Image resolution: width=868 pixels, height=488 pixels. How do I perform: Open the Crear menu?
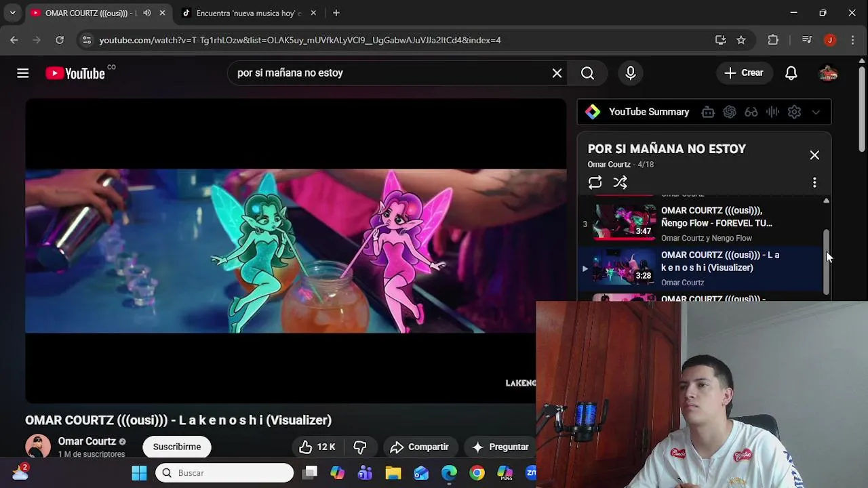(x=744, y=73)
